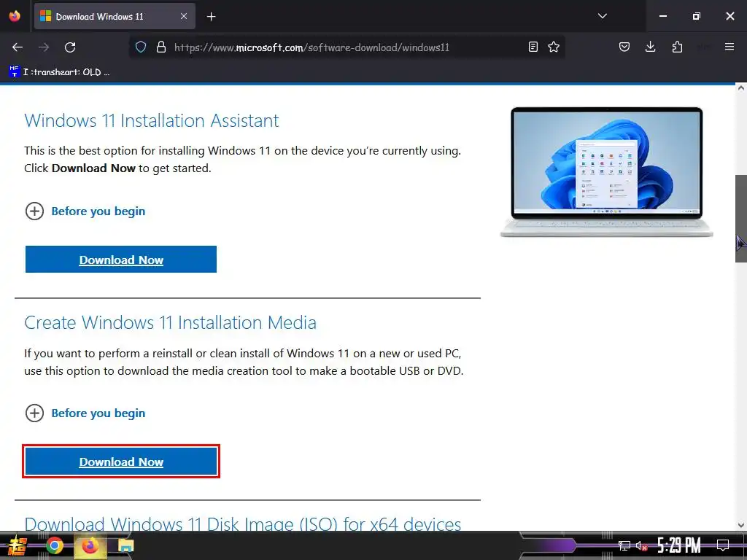The width and height of the screenshot is (747, 560).
Task: Open the Firefox hamburger menu
Action: click(729, 47)
